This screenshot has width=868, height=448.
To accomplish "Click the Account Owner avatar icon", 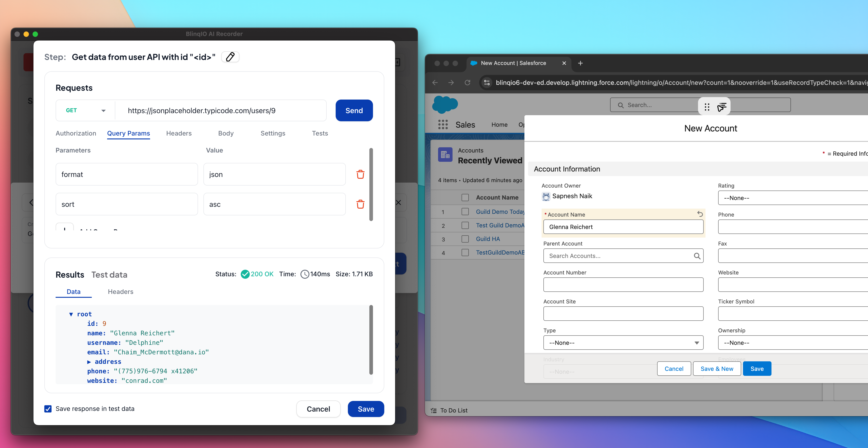I will [x=546, y=196].
